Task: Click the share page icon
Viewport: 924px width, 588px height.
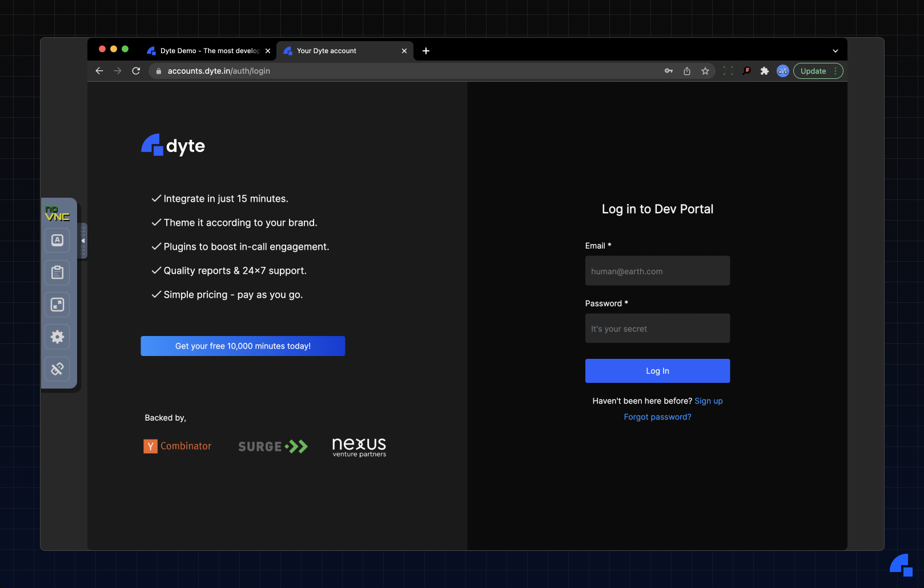Action: click(x=687, y=71)
